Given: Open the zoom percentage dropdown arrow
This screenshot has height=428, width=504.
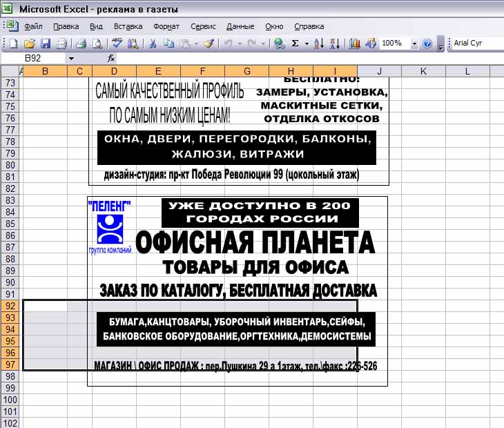Looking at the screenshot, I should (414, 43).
